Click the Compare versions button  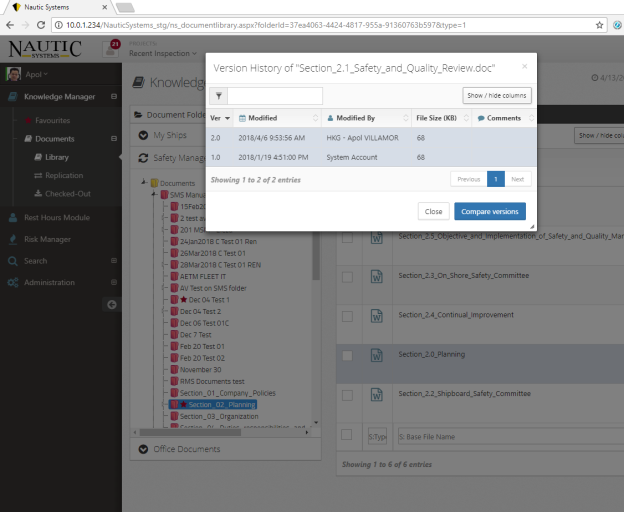tap(489, 211)
